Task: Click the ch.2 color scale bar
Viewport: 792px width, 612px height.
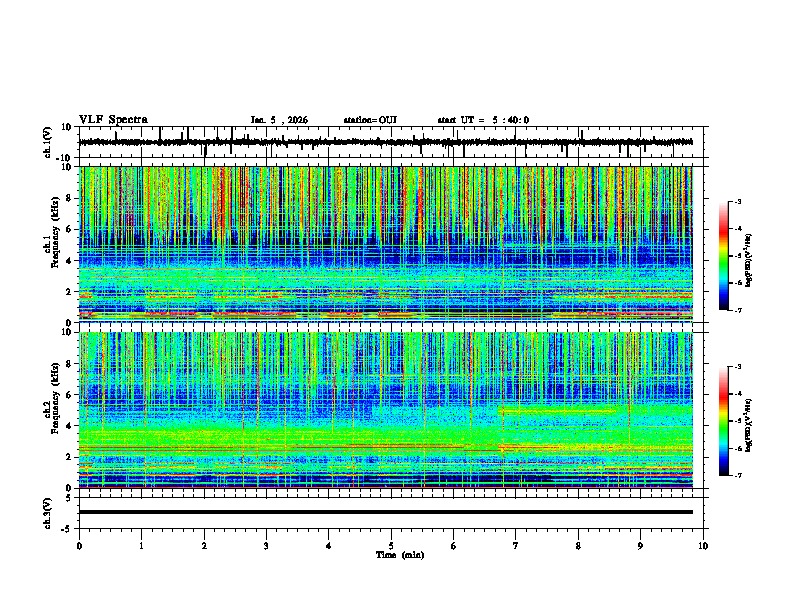Action: tap(723, 421)
